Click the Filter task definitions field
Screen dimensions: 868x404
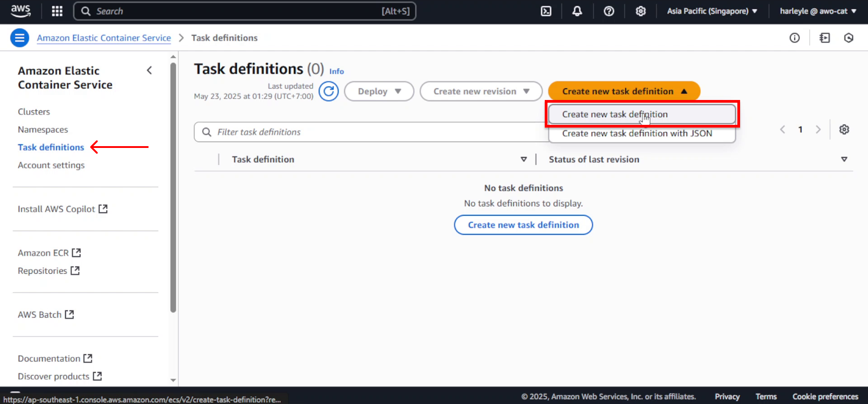coord(372,132)
